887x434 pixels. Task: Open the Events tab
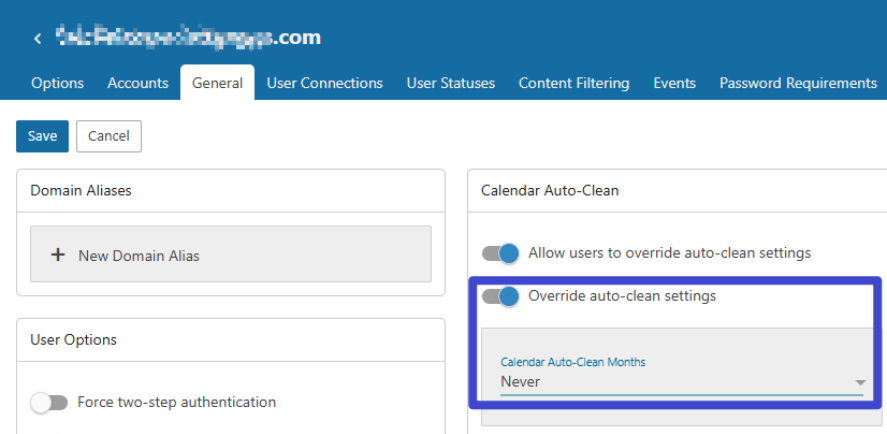tap(674, 83)
